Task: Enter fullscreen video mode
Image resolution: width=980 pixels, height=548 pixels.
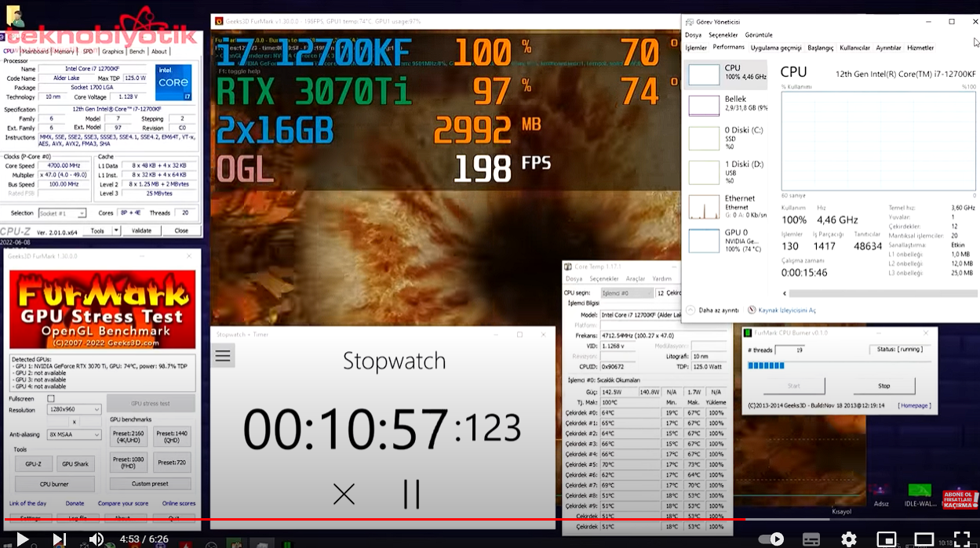Action: [962, 539]
